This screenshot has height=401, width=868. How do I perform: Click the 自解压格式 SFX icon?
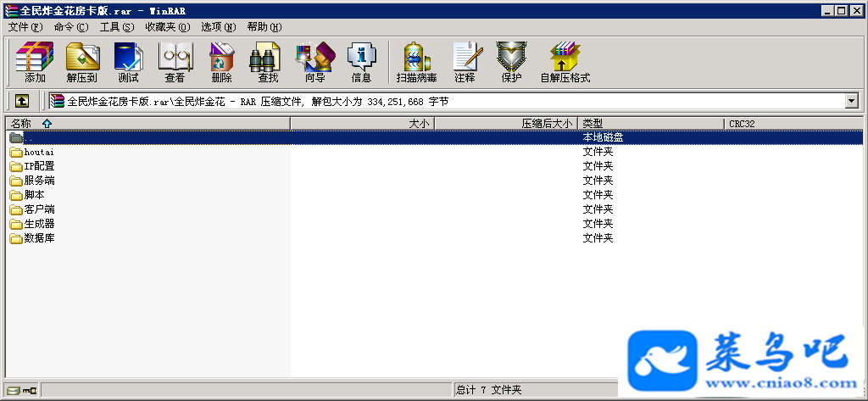pos(565,62)
